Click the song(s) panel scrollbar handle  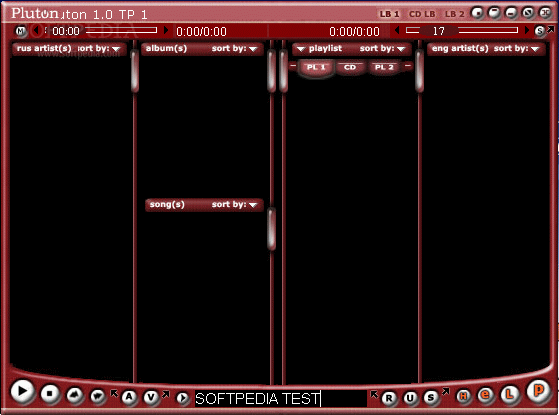coord(272,228)
